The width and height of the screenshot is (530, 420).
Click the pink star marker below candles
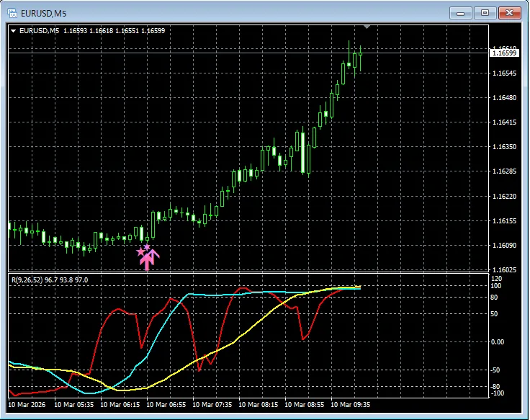tap(140, 251)
